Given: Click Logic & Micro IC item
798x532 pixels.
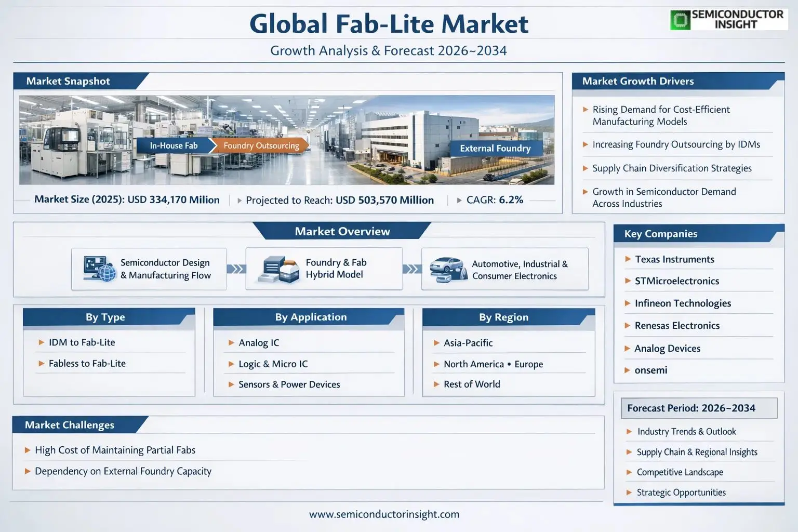Looking at the screenshot, I should (273, 364).
